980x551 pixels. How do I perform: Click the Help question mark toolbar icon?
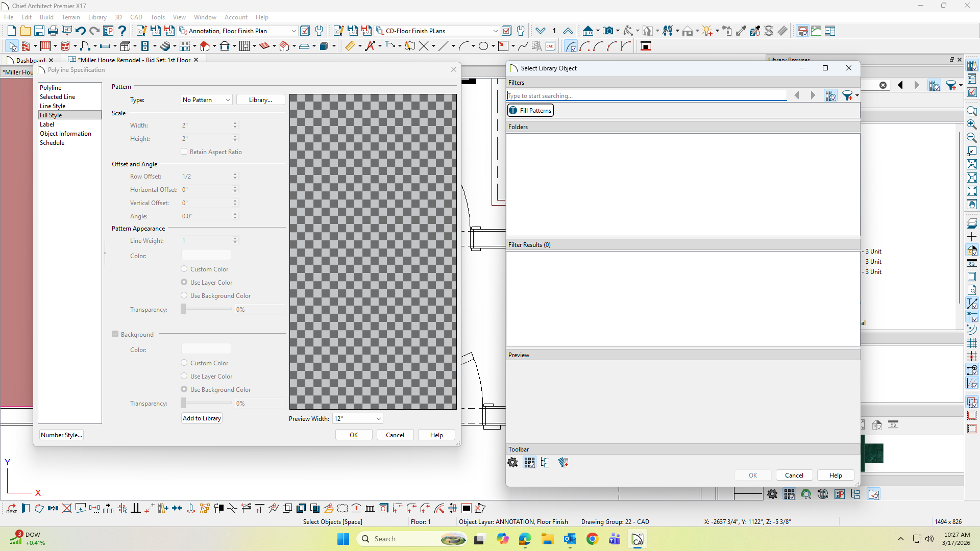pos(122,31)
